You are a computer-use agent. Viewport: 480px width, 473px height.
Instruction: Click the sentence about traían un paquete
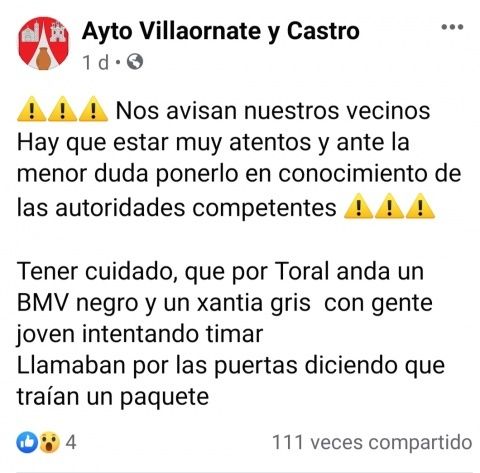coord(113,397)
